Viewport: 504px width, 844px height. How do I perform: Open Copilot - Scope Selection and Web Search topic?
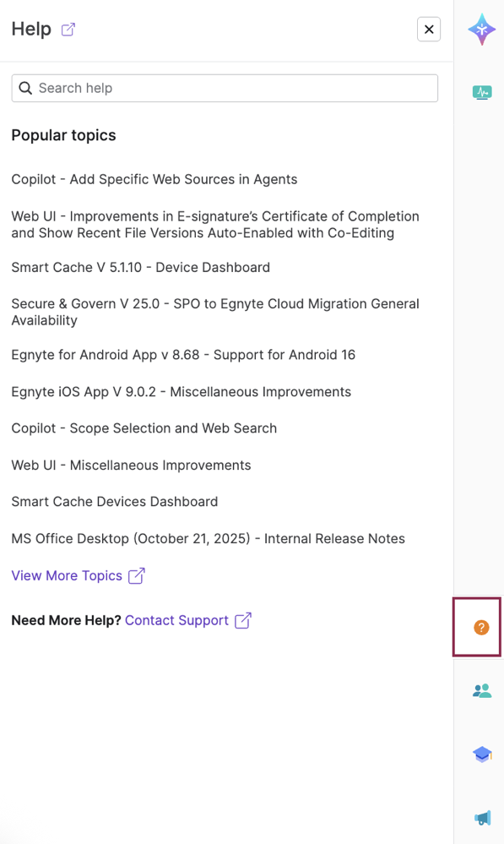(x=144, y=428)
